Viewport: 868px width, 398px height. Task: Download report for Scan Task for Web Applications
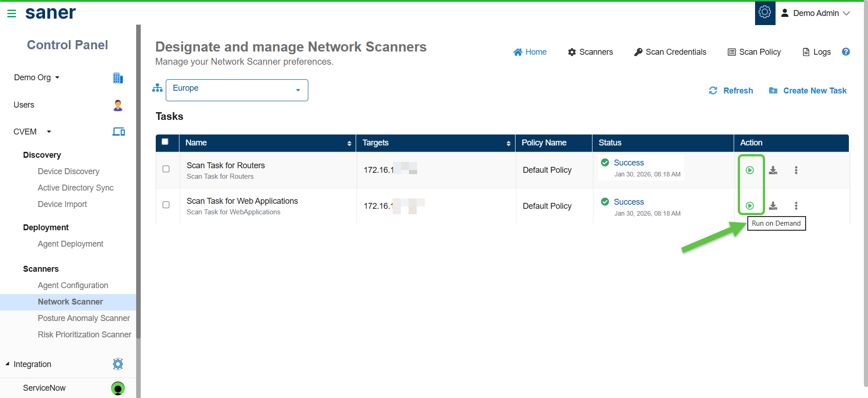tap(773, 206)
